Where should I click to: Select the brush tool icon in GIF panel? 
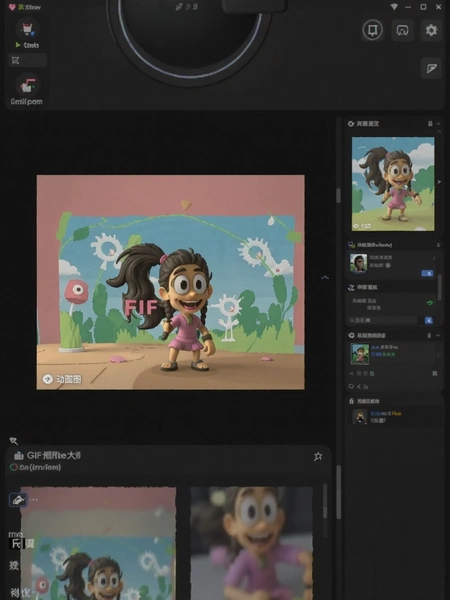click(18, 500)
